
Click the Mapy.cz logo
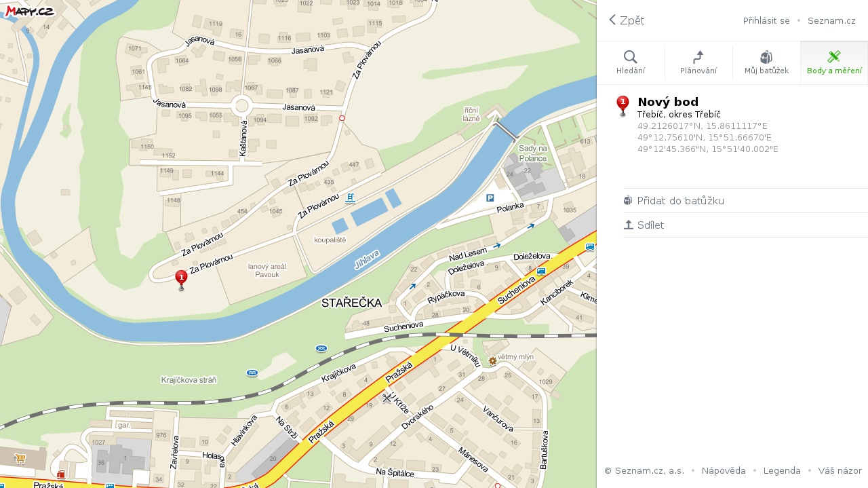point(29,10)
